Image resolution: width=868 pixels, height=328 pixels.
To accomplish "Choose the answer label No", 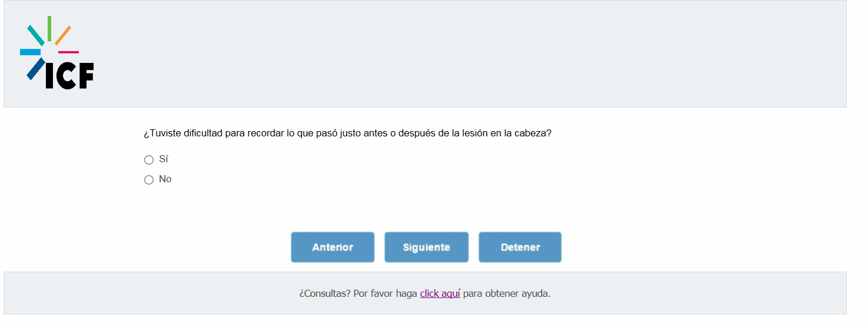I will [x=165, y=179].
